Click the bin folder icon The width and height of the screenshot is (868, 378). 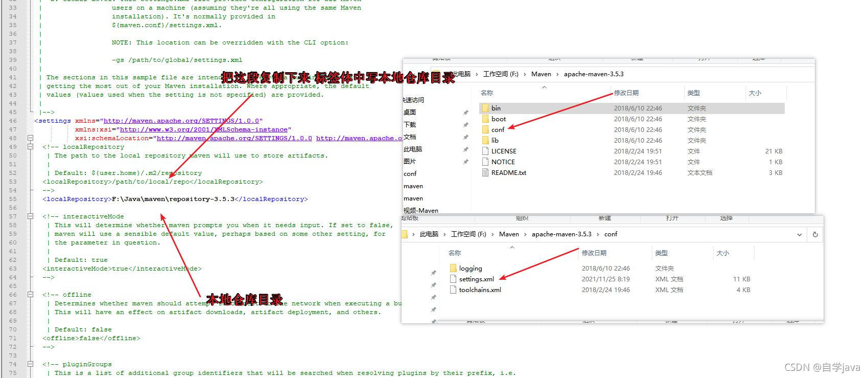(485, 108)
